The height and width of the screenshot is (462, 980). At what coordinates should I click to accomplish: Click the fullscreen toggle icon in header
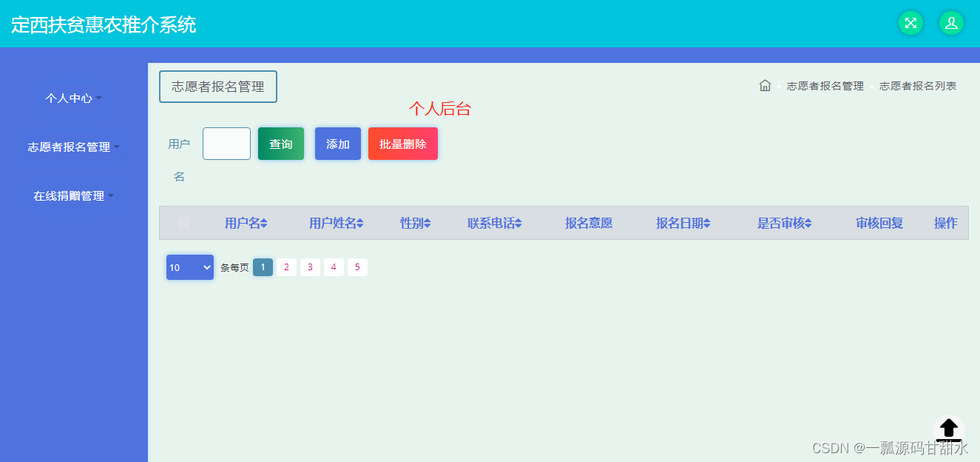click(910, 22)
